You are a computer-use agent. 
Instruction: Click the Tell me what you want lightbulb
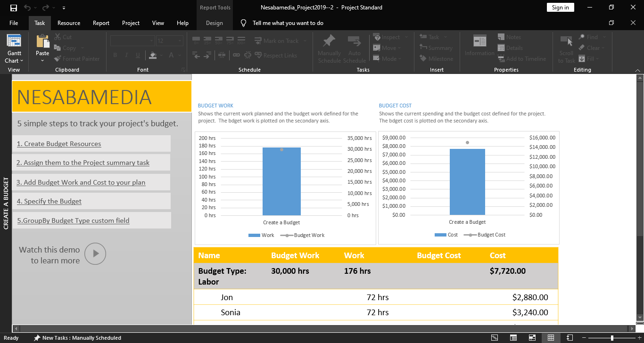(x=243, y=23)
